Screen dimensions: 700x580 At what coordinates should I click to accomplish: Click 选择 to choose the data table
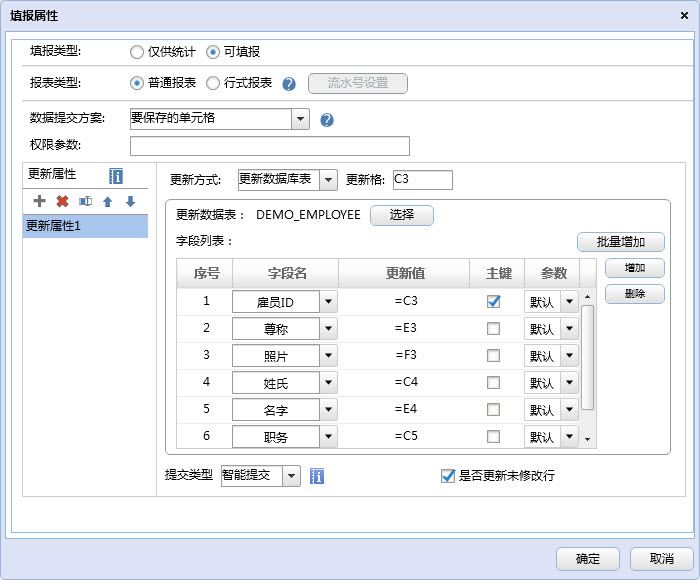pos(402,215)
